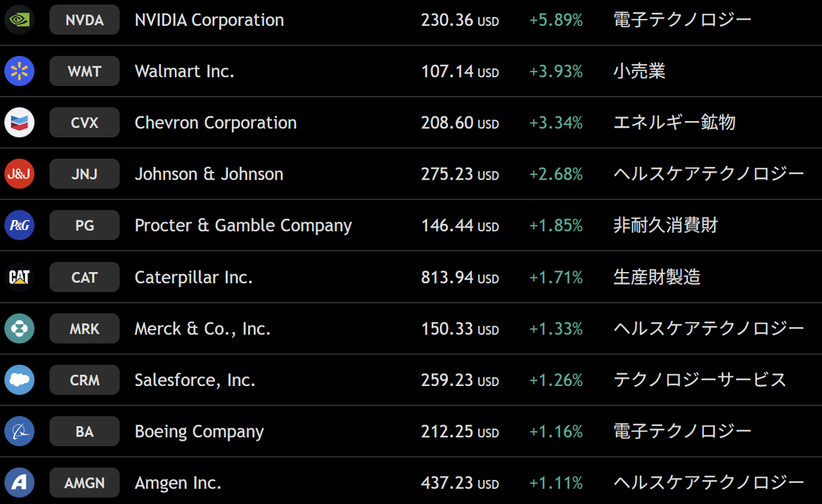Open the Caterpillar Inc. name link

click(193, 277)
